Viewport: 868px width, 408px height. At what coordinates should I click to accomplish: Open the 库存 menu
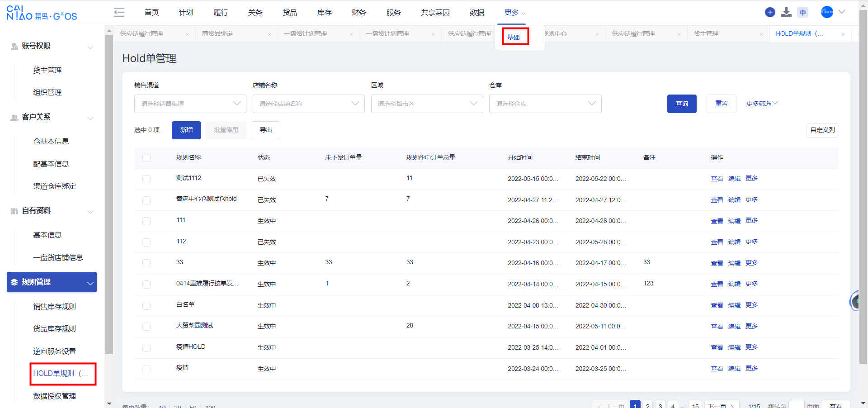coord(325,12)
